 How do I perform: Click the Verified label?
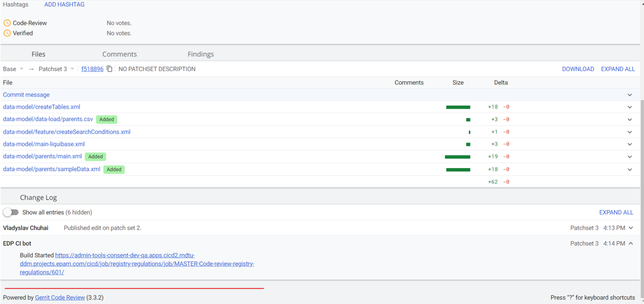[x=23, y=33]
